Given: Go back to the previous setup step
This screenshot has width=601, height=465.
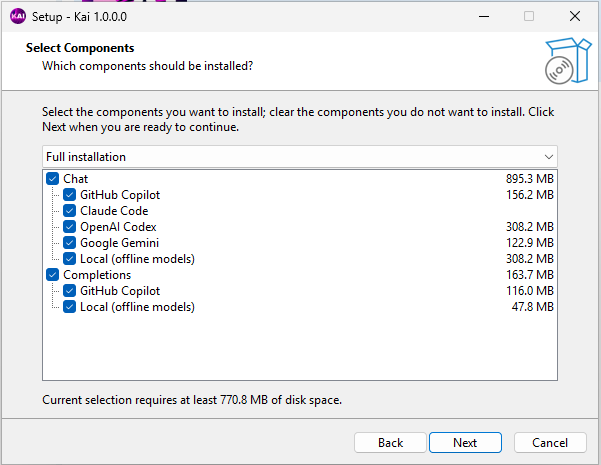Looking at the screenshot, I should point(390,443).
